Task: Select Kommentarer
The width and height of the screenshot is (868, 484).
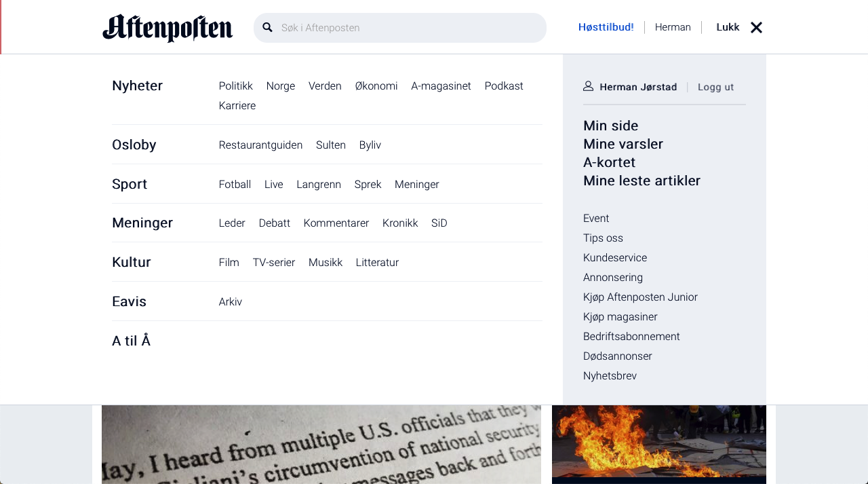Action: pos(336,223)
